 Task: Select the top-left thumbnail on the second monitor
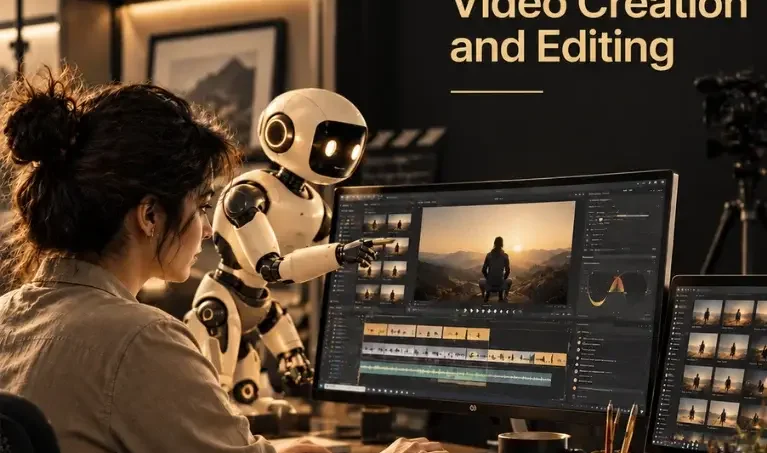(707, 313)
